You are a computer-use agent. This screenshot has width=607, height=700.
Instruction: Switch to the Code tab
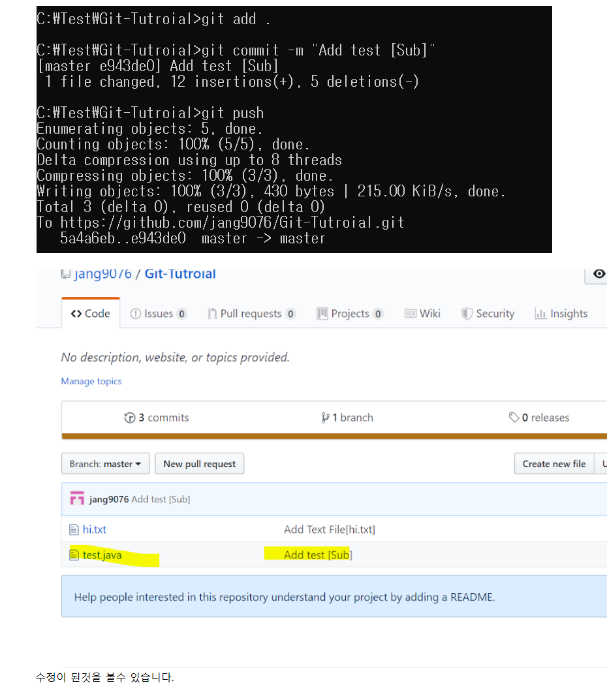pyautogui.click(x=91, y=313)
